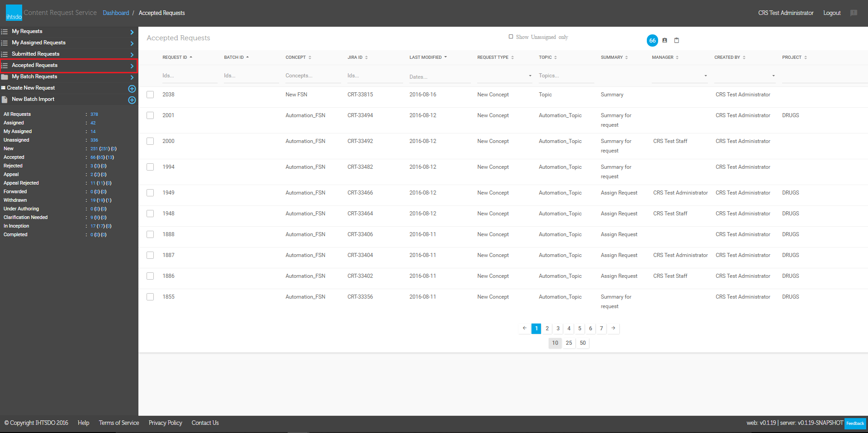Image resolution: width=868 pixels, height=433 pixels.
Task: Click the Concepts filter input field
Action: 313,76
